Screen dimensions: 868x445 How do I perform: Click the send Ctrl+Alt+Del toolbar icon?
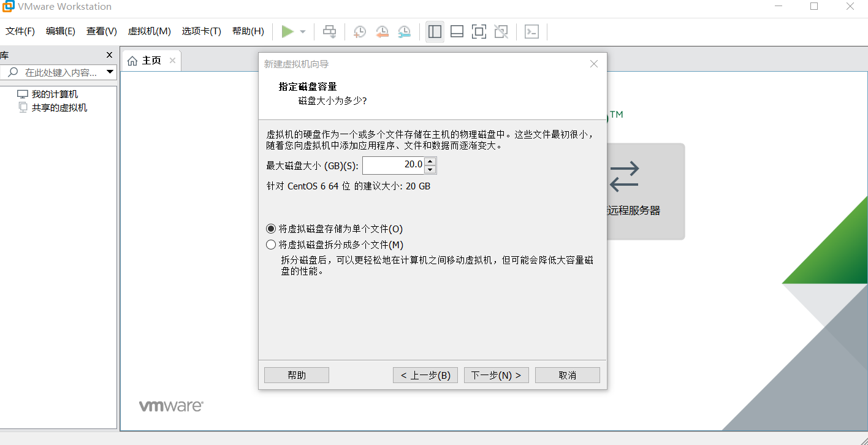(330, 32)
